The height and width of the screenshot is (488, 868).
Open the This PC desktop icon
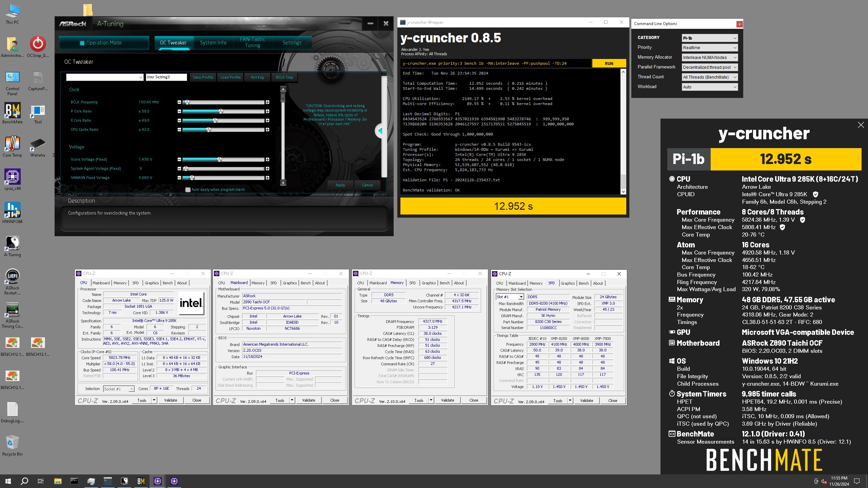[x=13, y=14]
